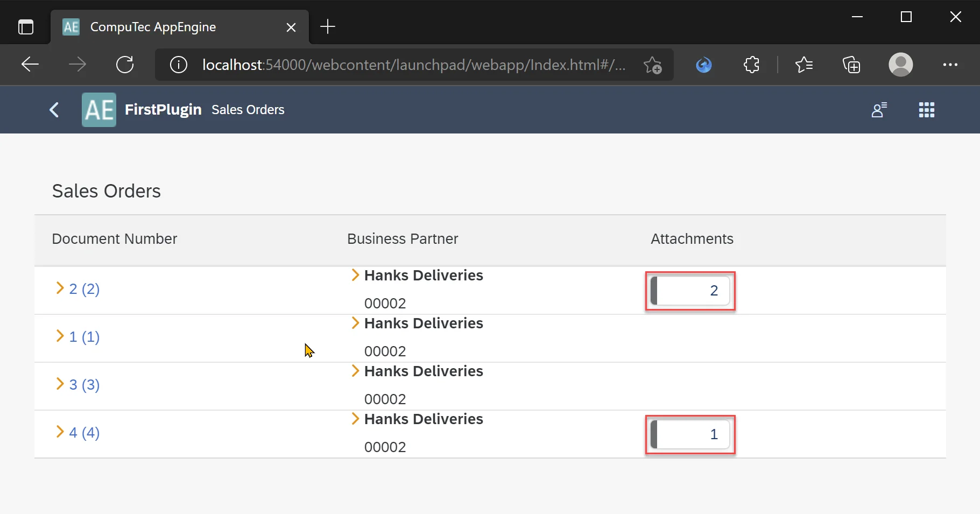The width and height of the screenshot is (980, 514).
Task: Open the user settings icon in header
Action: click(879, 110)
